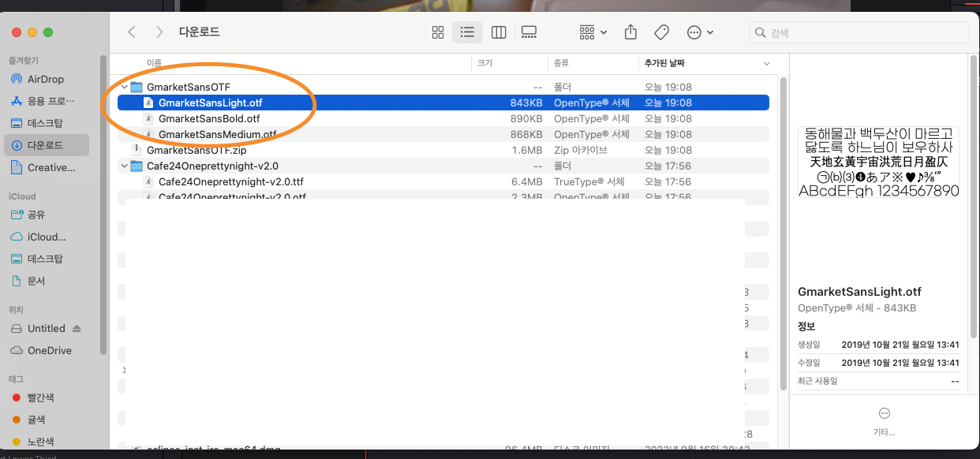
Task: Open the group-by options menu
Action: click(x=593, y=32)
